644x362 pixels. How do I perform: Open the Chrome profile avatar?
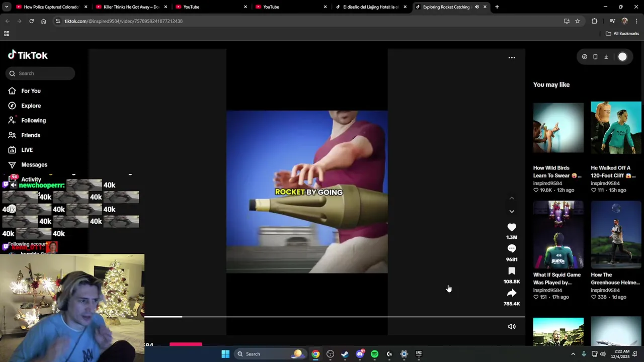click(x=625, y=21)
